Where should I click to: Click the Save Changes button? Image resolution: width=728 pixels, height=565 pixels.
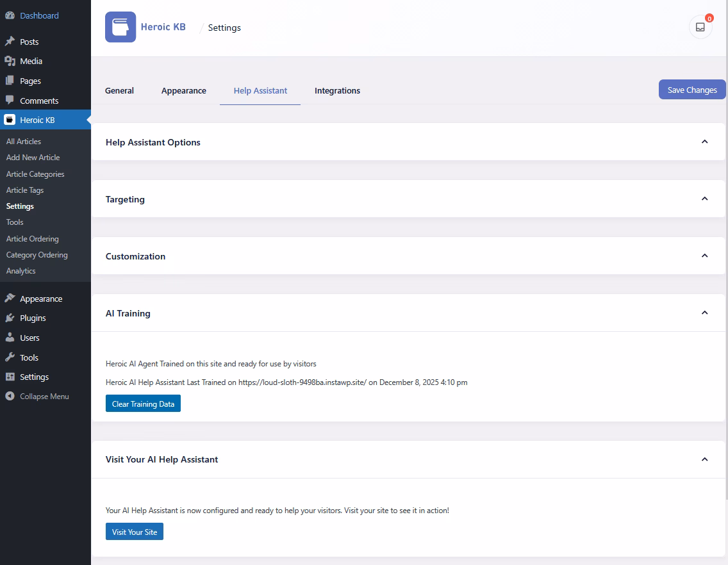point(691,89)
